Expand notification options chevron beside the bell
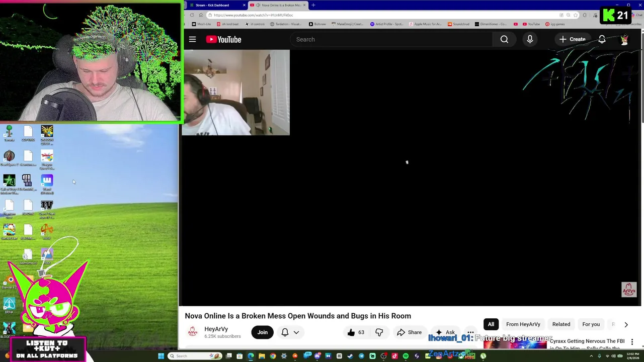This screenshot has width=644, height=362. click(x=296, y=332)
